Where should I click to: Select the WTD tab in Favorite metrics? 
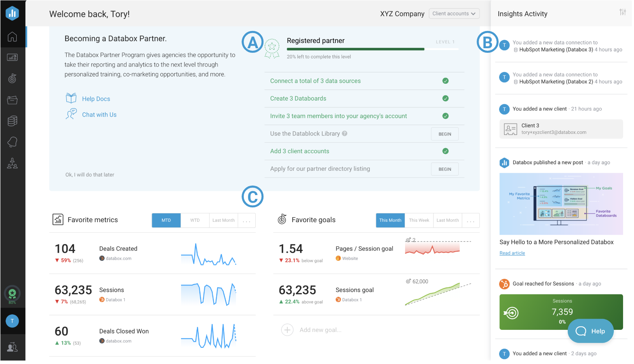coord(195,220)
